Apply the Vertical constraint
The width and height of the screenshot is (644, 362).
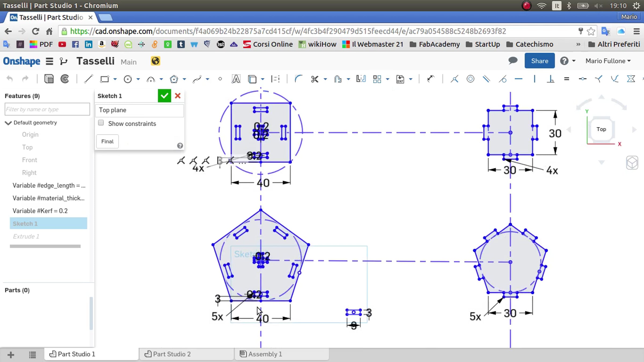coord(535,79)
